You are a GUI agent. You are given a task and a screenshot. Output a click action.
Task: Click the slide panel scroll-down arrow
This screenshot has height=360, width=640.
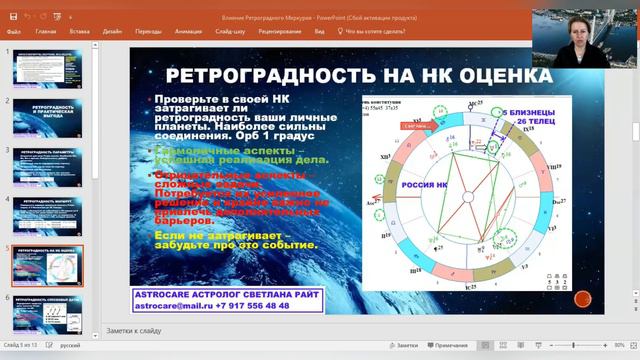(95, 336)
